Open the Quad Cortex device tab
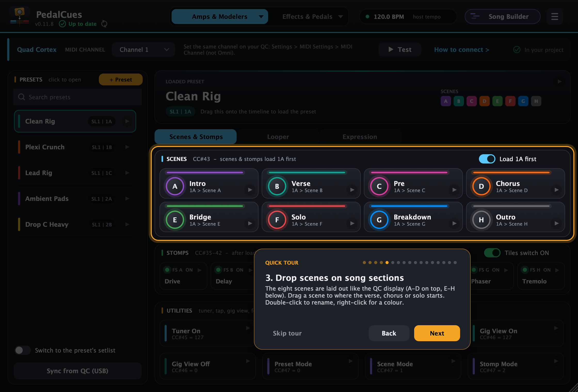Screen dimensions: 578x392 pos(37,50)
